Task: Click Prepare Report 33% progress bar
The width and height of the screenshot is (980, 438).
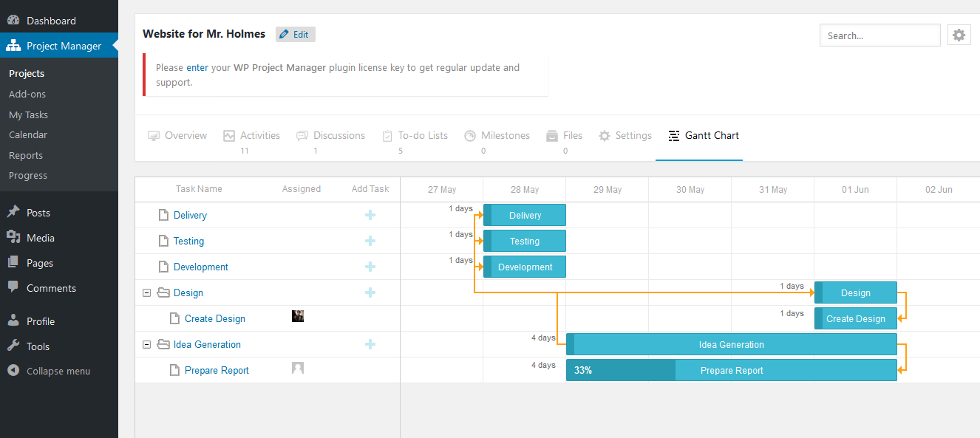Action: [621, 370]
